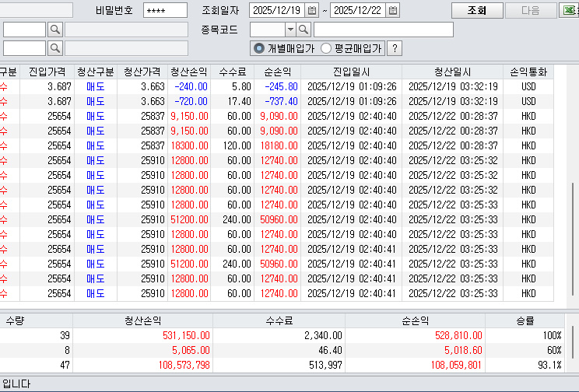579x392 pixels.
Task: Click the summary panel's vertical scrollbar
Action: coord(572,342)
